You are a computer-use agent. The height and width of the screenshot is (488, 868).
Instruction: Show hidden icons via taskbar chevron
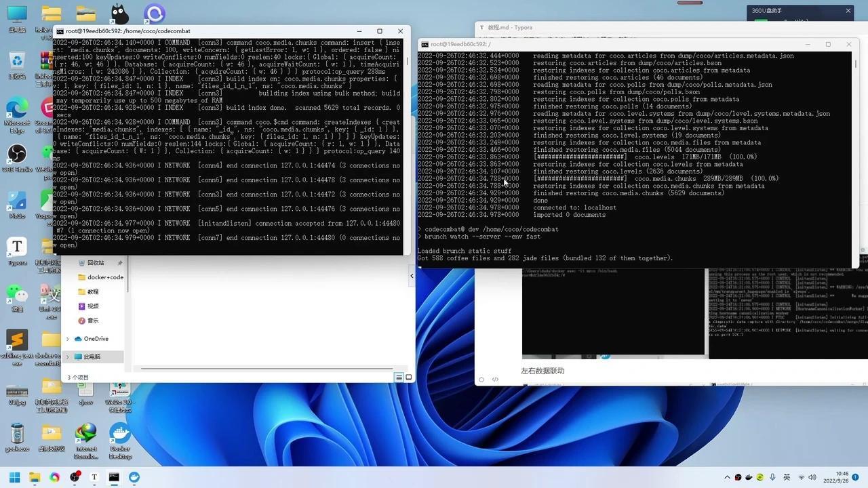point(727,478)
